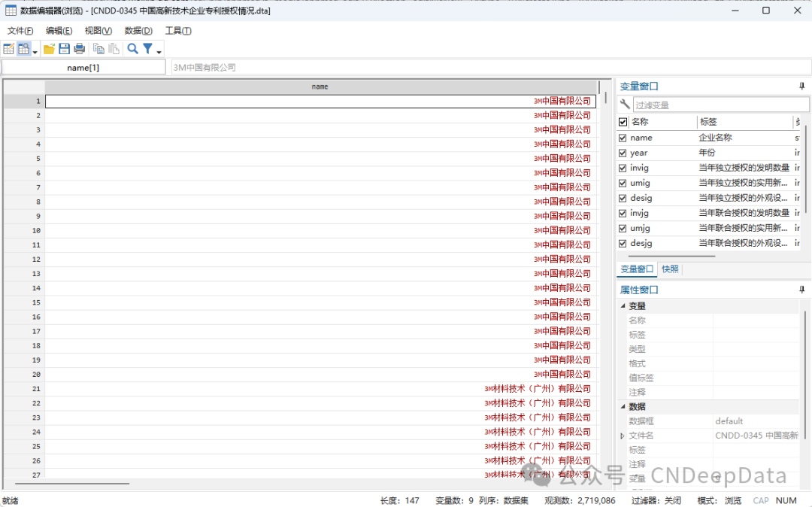Expand the 文件名 property row
The width and height of the screenshot is (812, 507).
pyautogui.click(x=623, y=436)
